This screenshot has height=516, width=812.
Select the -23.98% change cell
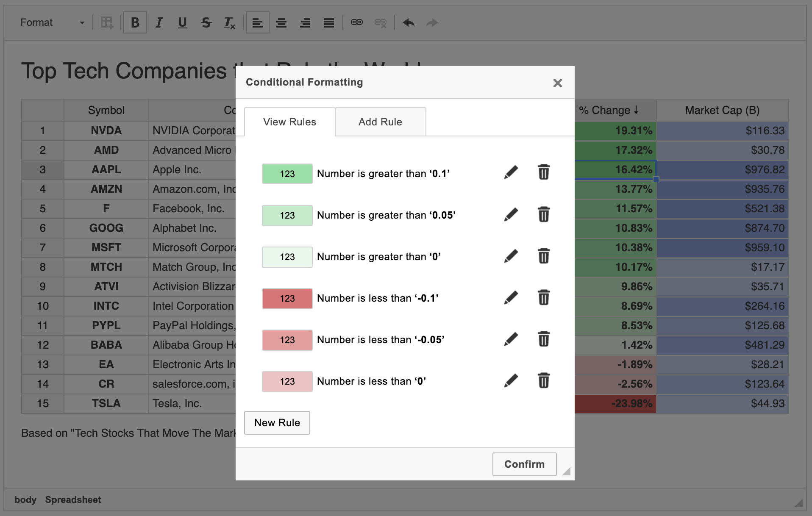[x=615, y=403]
